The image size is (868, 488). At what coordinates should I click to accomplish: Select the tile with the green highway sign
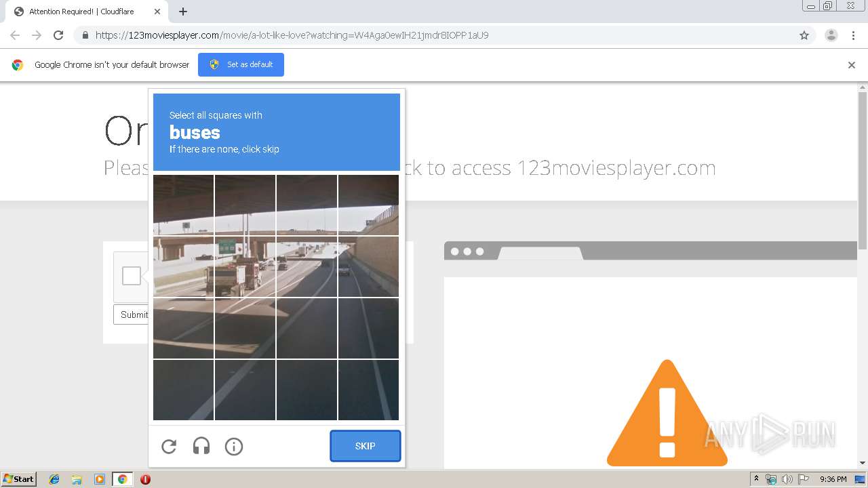click(x=245, y=266)
